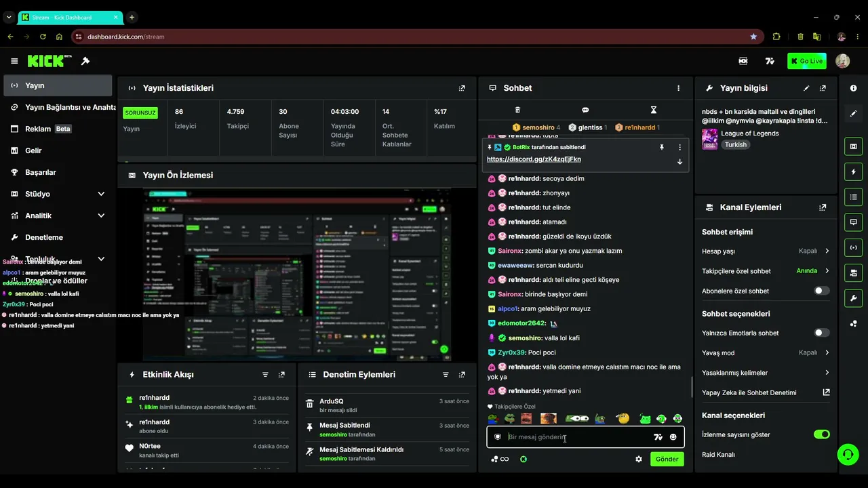This screenshot has height=488, width=868.
Task: Open Yavaş mod setting showing Kapalı
Action: pyautogui.click(x=766, y=352)
